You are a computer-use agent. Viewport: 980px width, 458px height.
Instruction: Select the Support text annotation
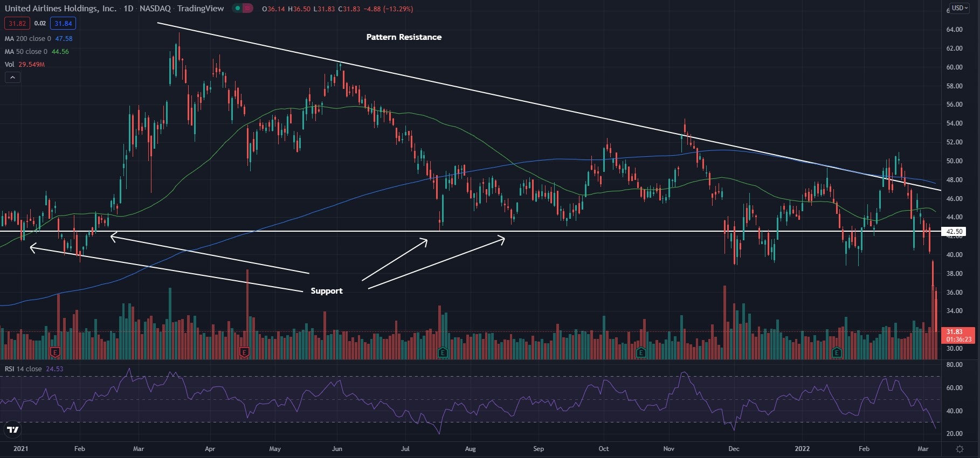coord(327,291)
